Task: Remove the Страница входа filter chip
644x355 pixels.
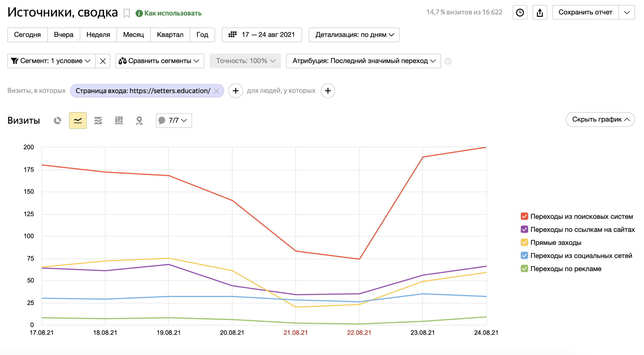Action: (216, 91)
